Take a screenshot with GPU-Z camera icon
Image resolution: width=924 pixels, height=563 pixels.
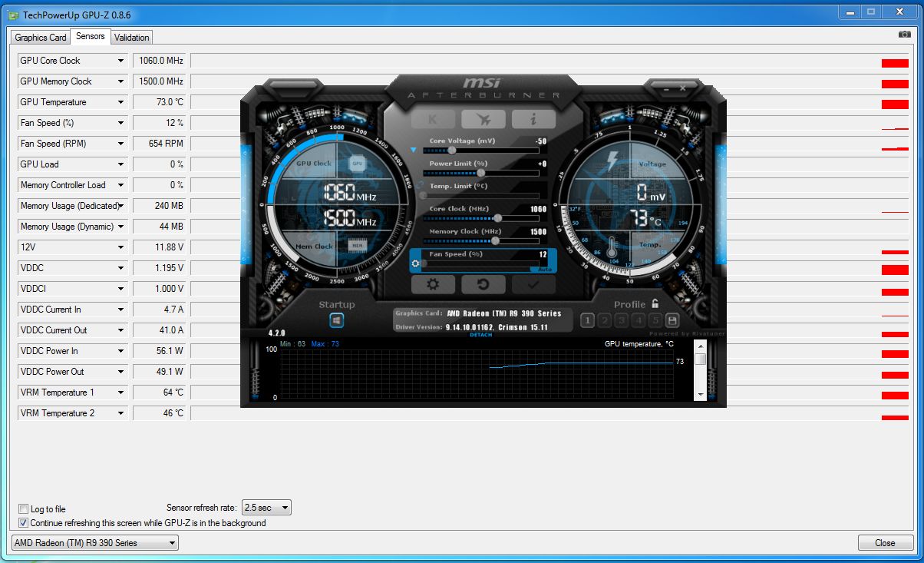905,35
